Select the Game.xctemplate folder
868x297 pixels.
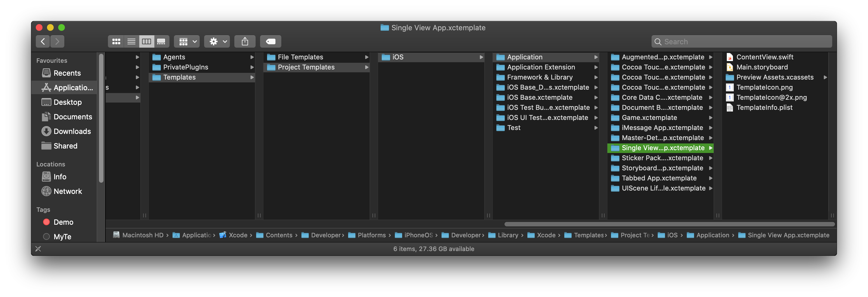(x=649, y=118)
